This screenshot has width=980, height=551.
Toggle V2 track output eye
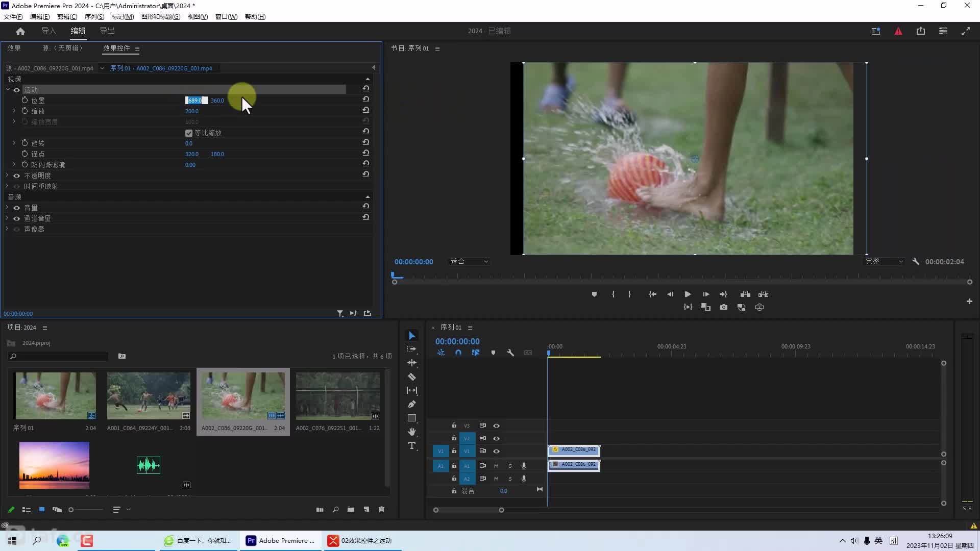click(x=496, y=438)
